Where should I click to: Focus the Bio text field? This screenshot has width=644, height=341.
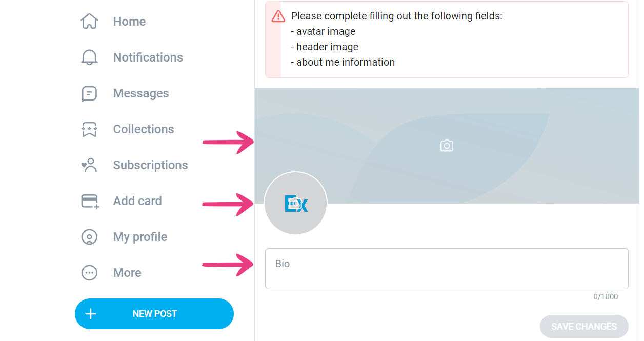[x=447, y=269]
